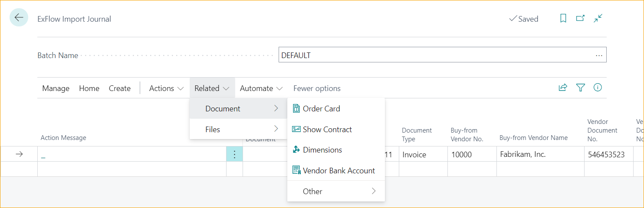Image resolution: width=644 pixels, height=208 pixels.
Task: Click Fewer options link
Action: pos(317,88)
